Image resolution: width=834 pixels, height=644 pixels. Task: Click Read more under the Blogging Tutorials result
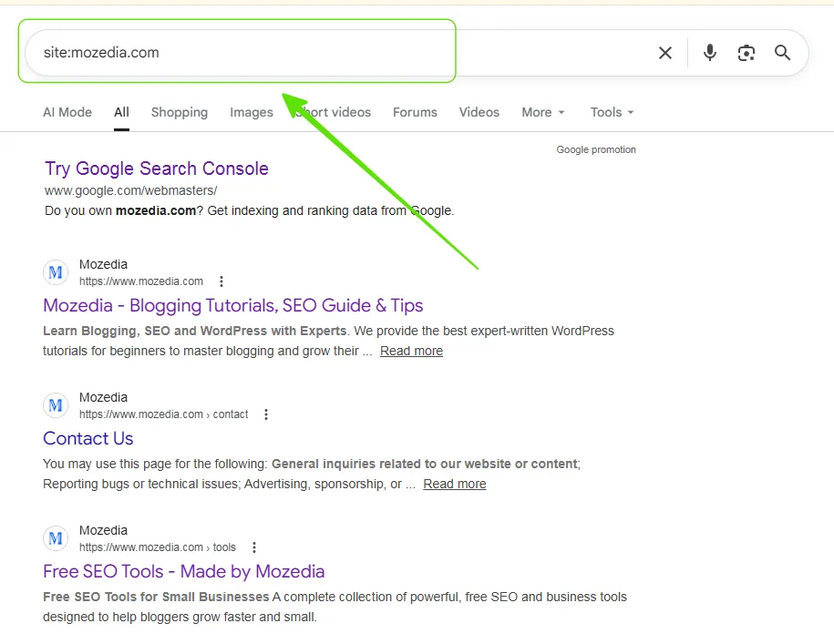pos(411,352)
